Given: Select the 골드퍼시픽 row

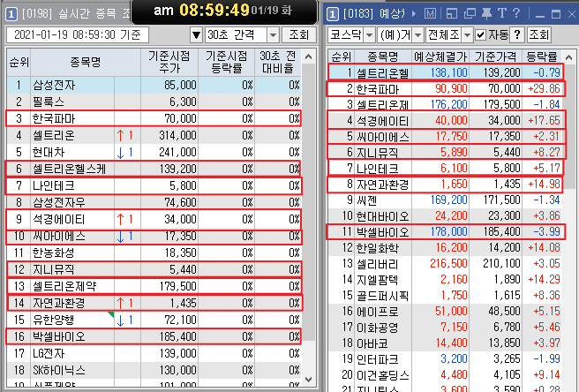Looking at the screenshot, I should pyautogui.click(x=446, y=296).
